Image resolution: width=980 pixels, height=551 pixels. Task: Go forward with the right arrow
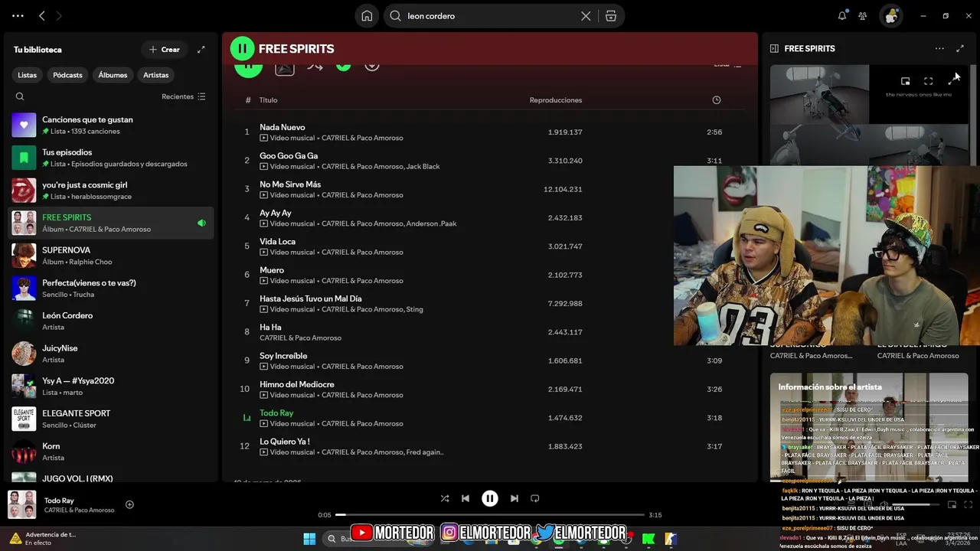click(x=59, y=15)
